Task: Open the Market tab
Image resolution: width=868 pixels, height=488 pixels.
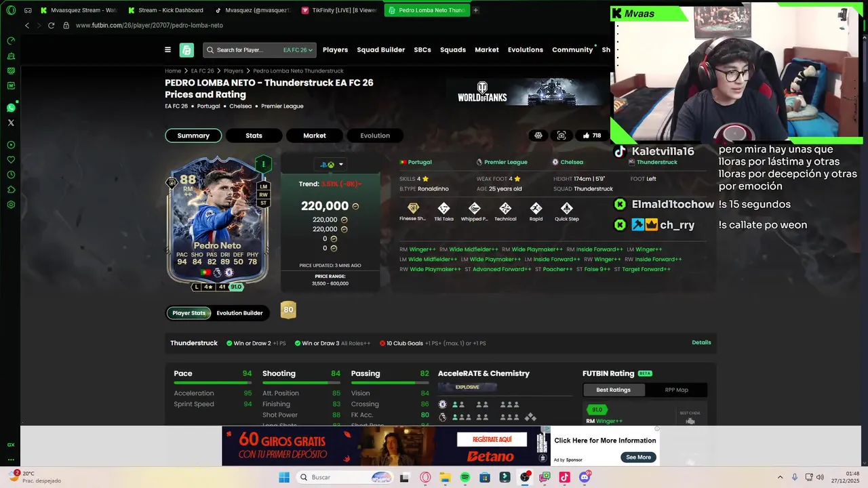Action: 315,136
